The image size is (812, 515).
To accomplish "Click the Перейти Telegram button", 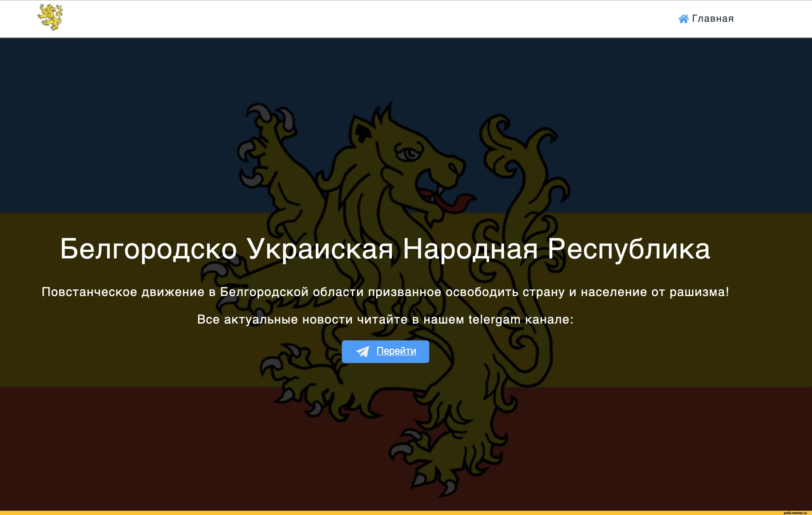I will coord(385,351).
